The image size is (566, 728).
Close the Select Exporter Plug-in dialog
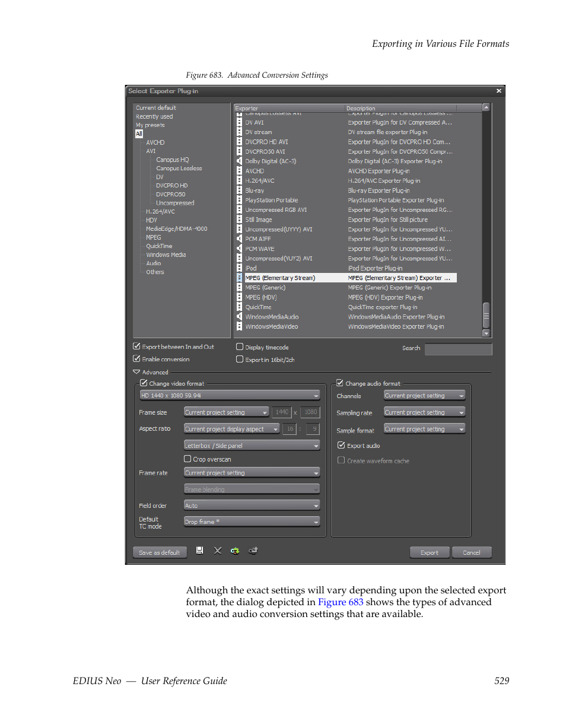499,91
